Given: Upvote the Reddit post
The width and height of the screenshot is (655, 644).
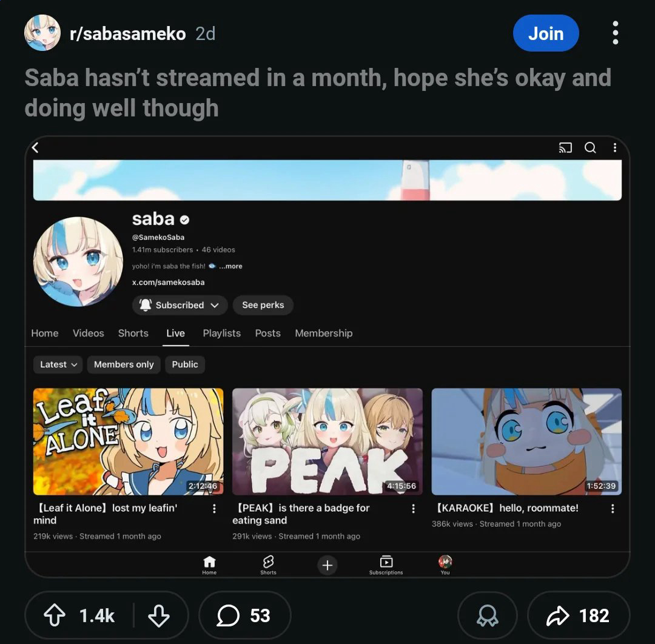Looking at the screenshot, I should (55, 615).
